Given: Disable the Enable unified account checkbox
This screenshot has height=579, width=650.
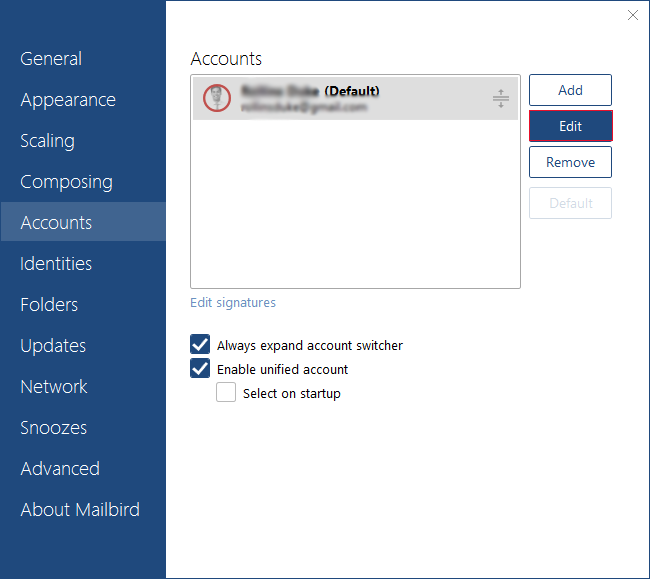Looking at the screenshot, I should tap(200, 368).
